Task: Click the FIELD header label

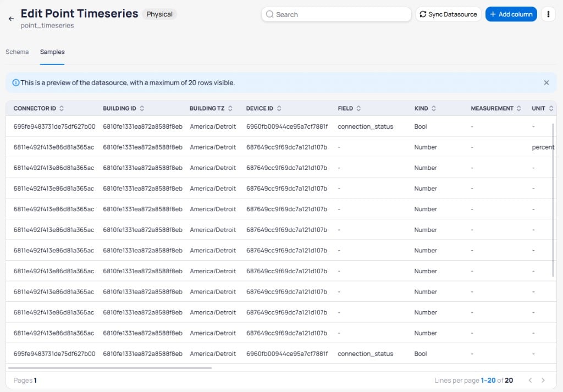Action: tap(345, 108)
